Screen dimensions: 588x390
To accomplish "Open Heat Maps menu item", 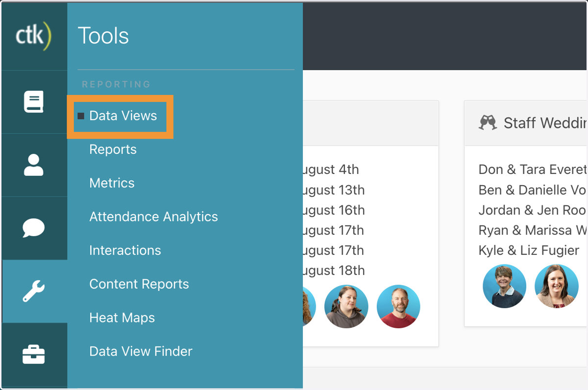I will coord(122,317).
